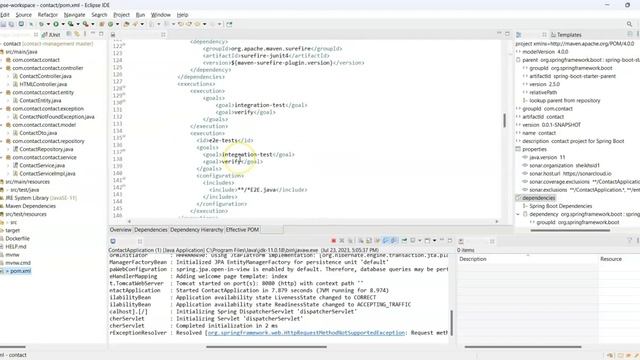The height and width of the screenshot is (360, 640).
Task: Open a terminal from the main toolbar
Action: (21, 24)
